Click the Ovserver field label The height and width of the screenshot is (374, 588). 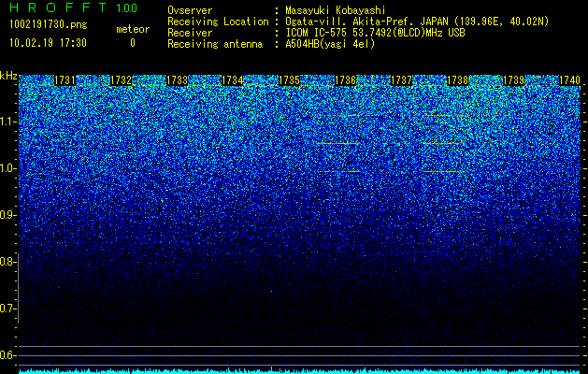(190, 10)
